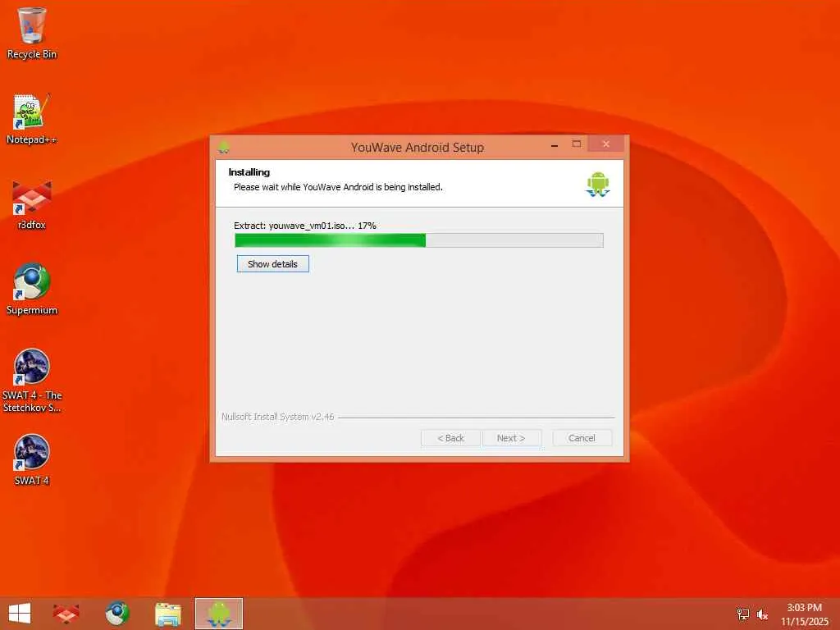840x630 pixels.
Task: Click the green installation progress bar
Action: point(419,240)
